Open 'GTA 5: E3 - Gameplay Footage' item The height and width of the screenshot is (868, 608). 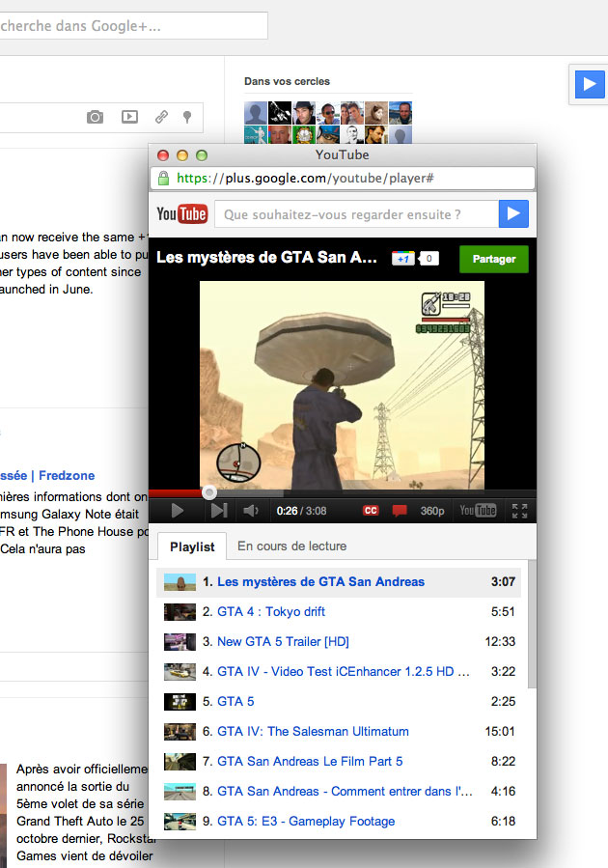pyautogui.click(x=339, y=821)
